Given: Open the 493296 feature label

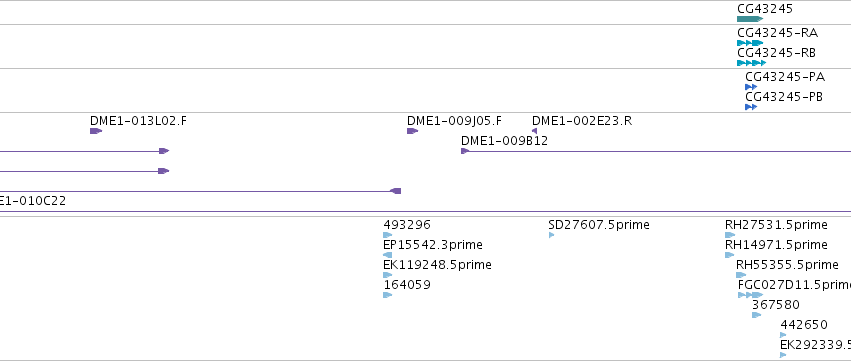Looking at the screenshot, I should click(407, 225).
